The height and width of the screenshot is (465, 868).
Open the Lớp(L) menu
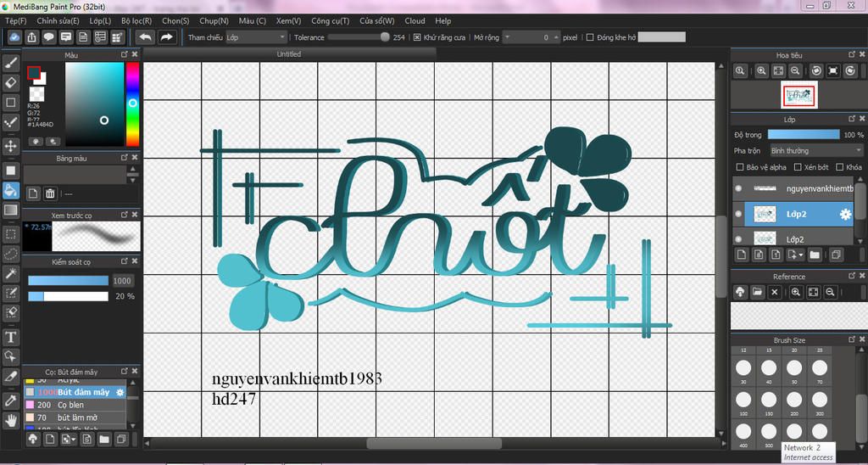pos(100,20)
